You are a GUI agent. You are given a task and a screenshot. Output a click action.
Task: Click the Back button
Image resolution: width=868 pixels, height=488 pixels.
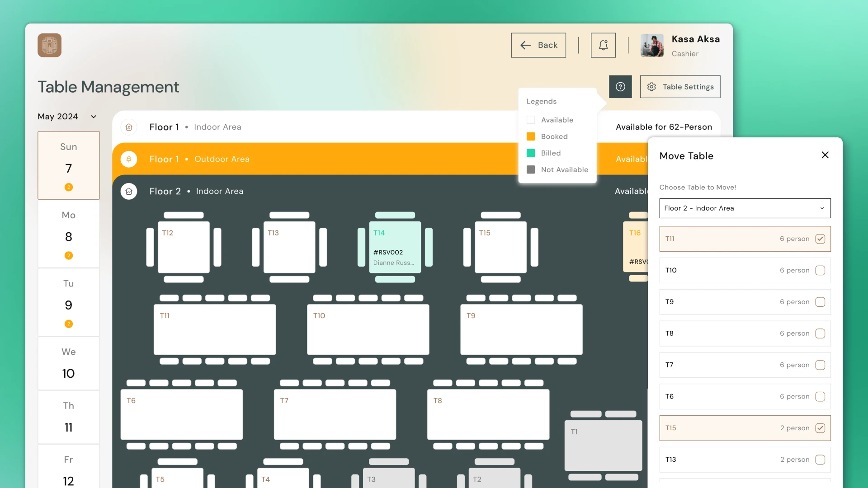(x=538, y=45)
